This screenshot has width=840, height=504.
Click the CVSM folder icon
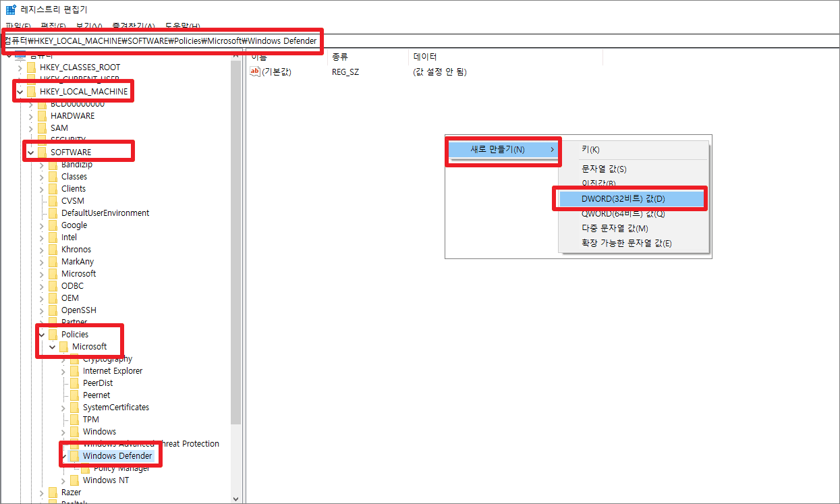tap(53, 201)
